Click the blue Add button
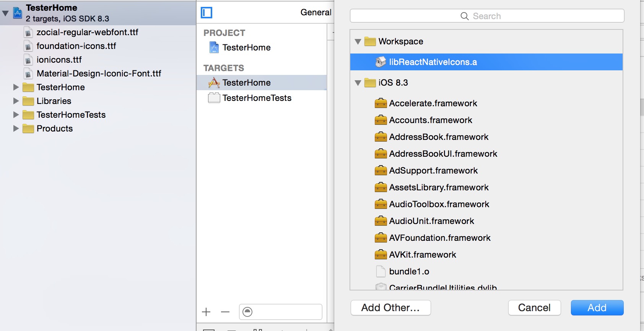Screen dimensions: 644x331 point(597,308)
